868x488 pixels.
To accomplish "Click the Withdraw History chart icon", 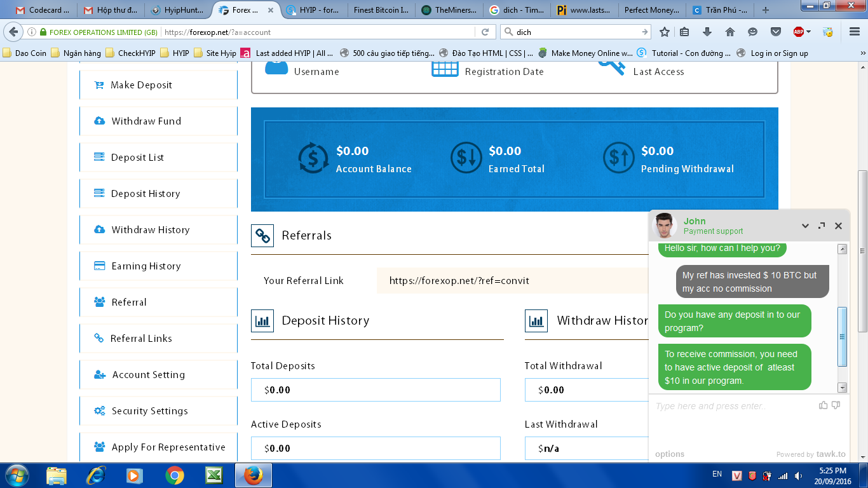I will coord(536,321).
